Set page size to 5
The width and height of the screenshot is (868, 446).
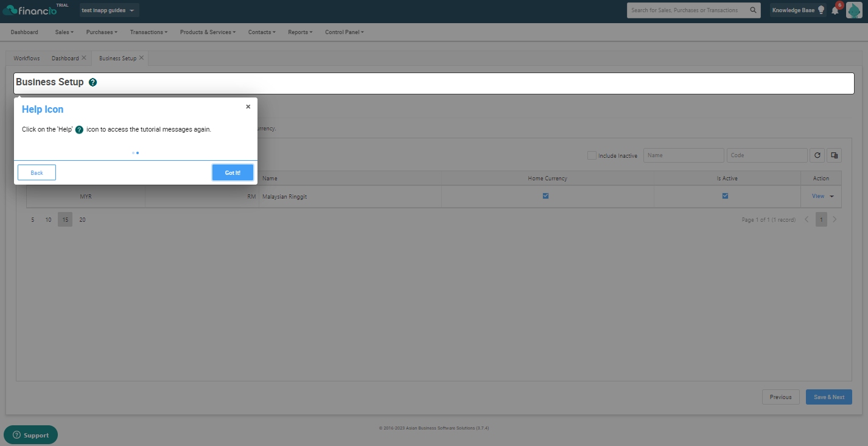click(33, 219)
